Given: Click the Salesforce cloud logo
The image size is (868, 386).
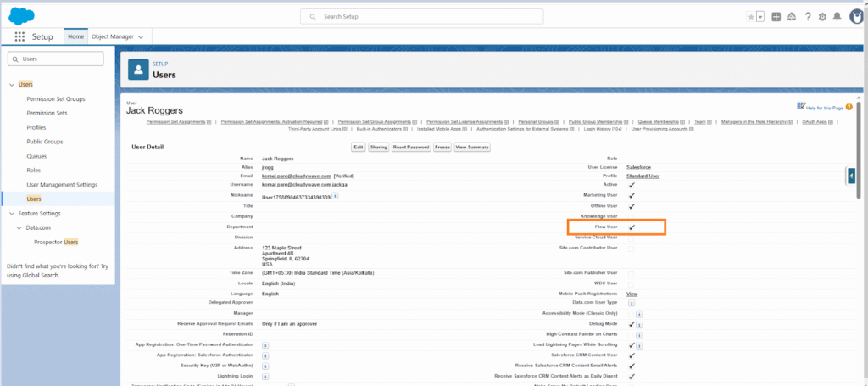Looking at the screenshot, I should [x=19, y=15].
